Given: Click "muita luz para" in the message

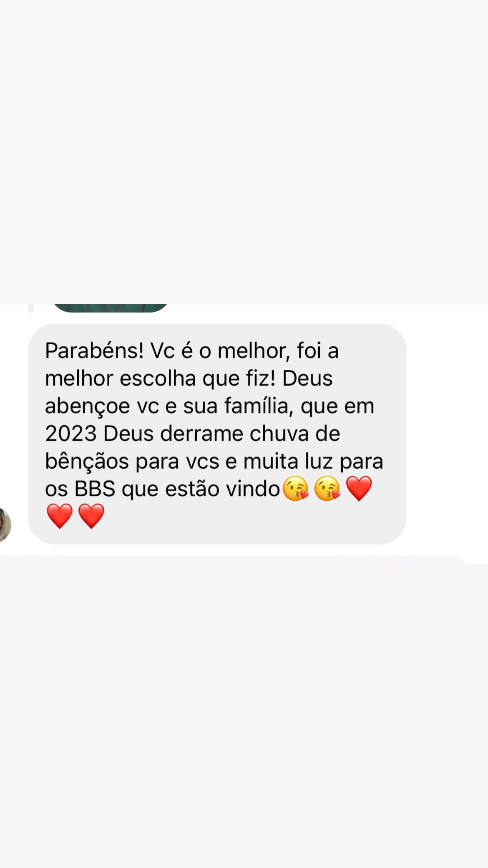Looking at the screenshot, I should [313, 462].
